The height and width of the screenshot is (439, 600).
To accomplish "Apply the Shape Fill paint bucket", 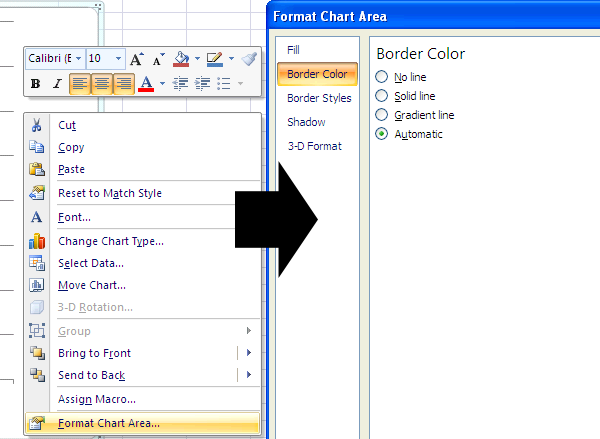I will pos(181,59).
